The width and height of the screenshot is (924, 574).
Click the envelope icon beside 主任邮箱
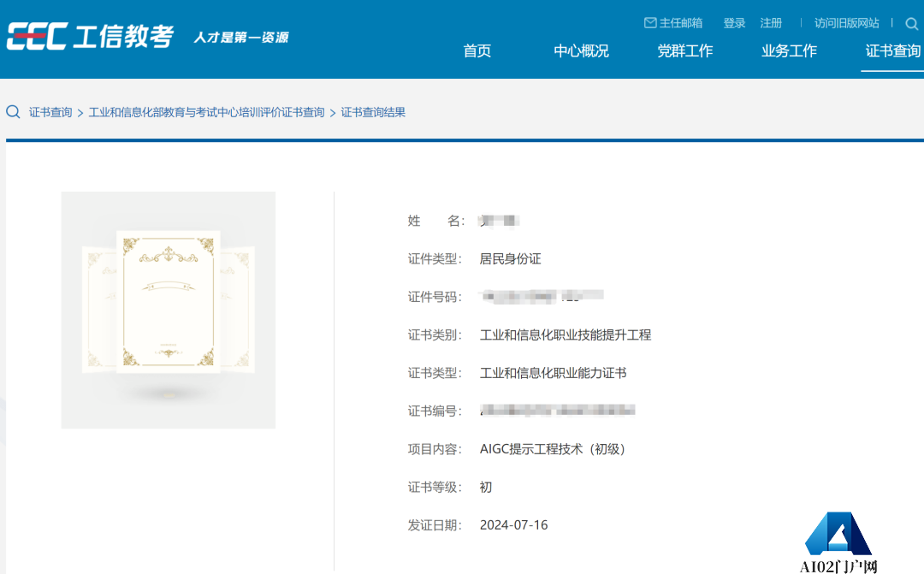pos(650,23)
